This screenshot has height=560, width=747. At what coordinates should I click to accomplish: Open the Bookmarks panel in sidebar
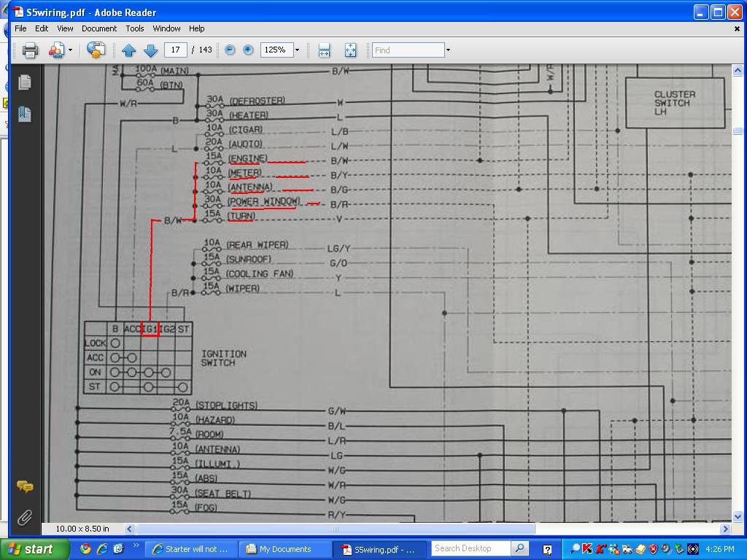(x=25, y=114)
